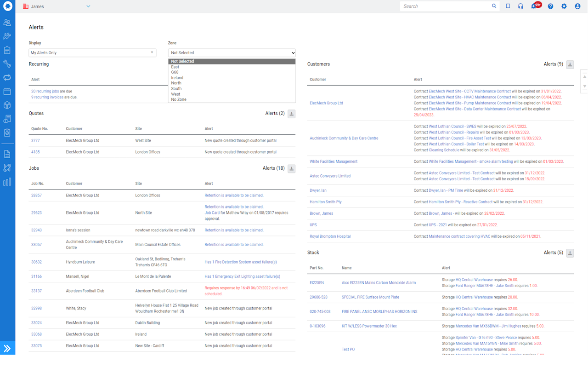Open the '20 recurring jobs' link
The width and height of the screenshot is (588, 368).
[45, 92]
